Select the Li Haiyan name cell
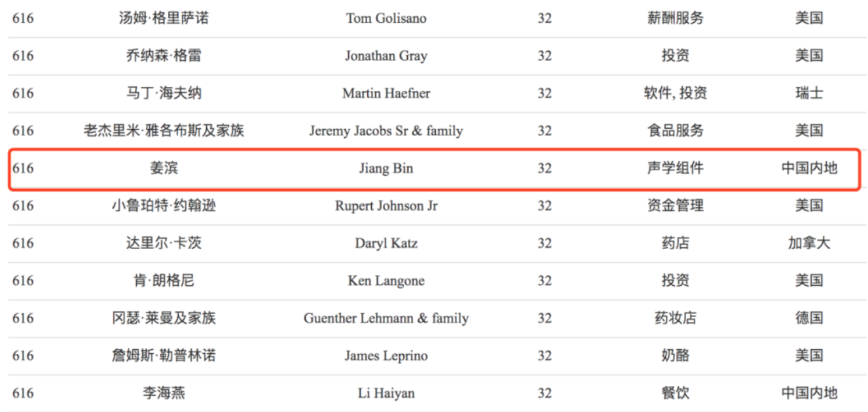 pyautogui.click(x=386, y=393)
